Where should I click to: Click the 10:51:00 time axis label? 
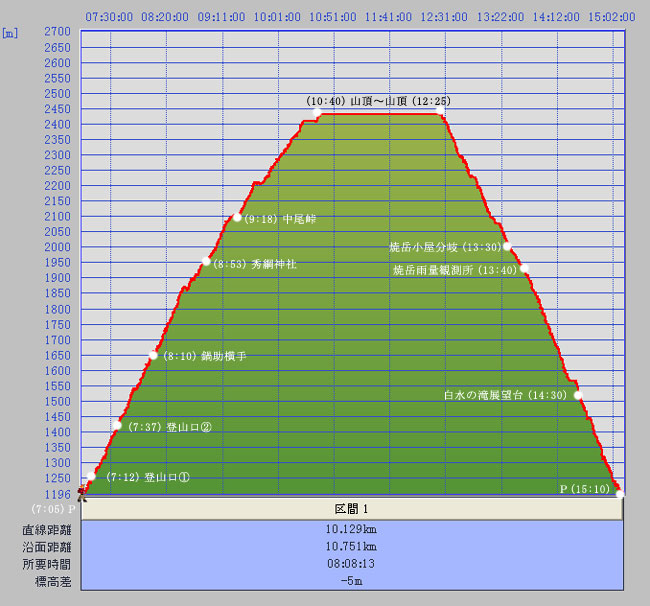pyautogui.click(x=333, y=17)
